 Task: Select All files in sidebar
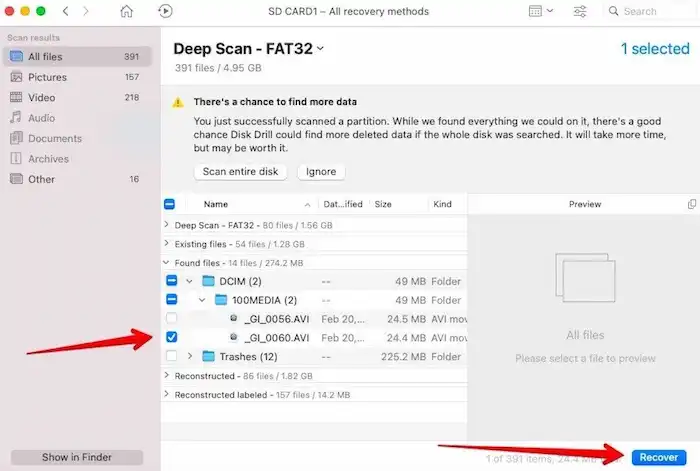click(47, 57)
